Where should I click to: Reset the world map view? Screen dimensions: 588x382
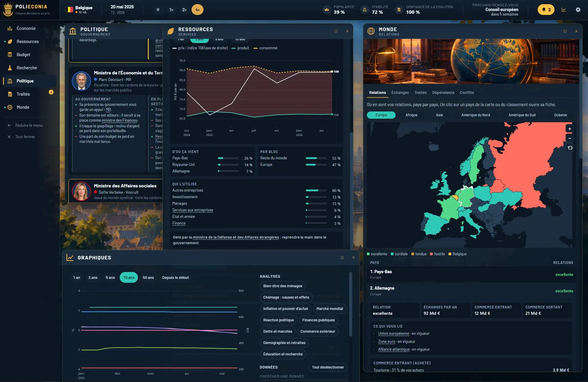pyautogui.click(x=570, y=148)
